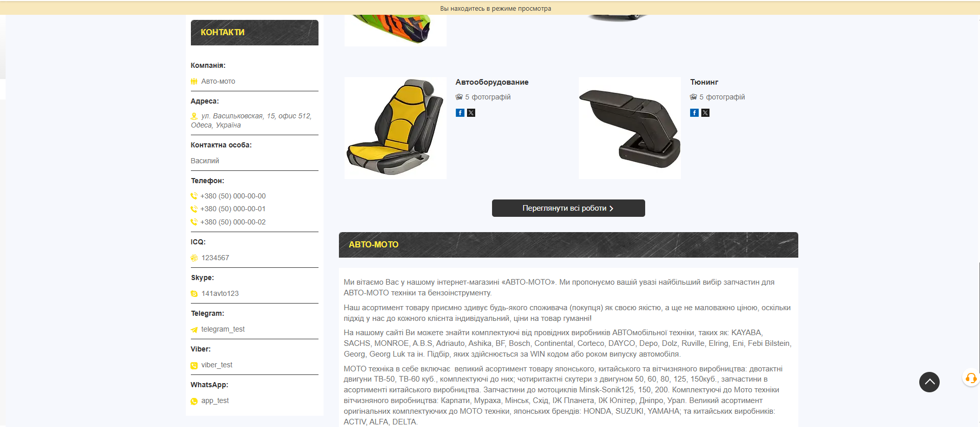Call phone number +380 (50) 000-00-00

[233, 196]
